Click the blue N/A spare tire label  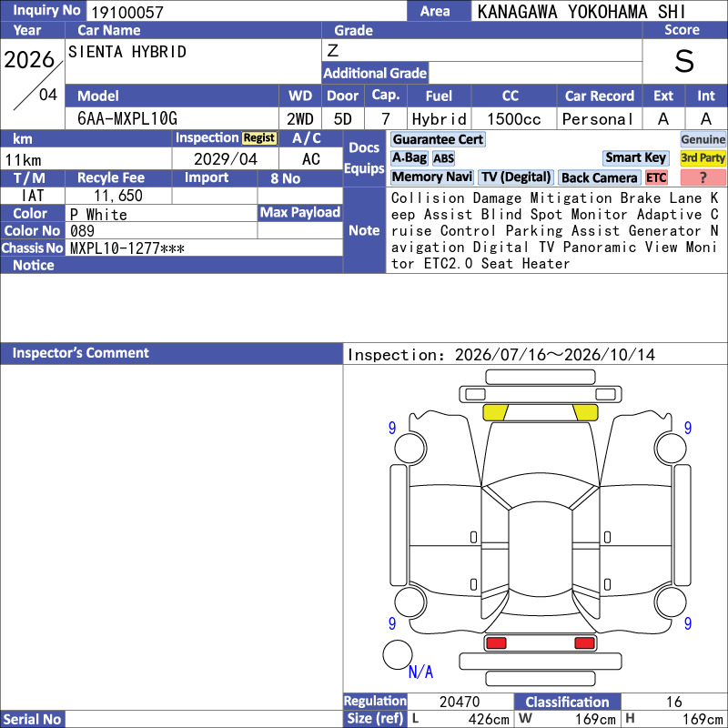[420, 672]
